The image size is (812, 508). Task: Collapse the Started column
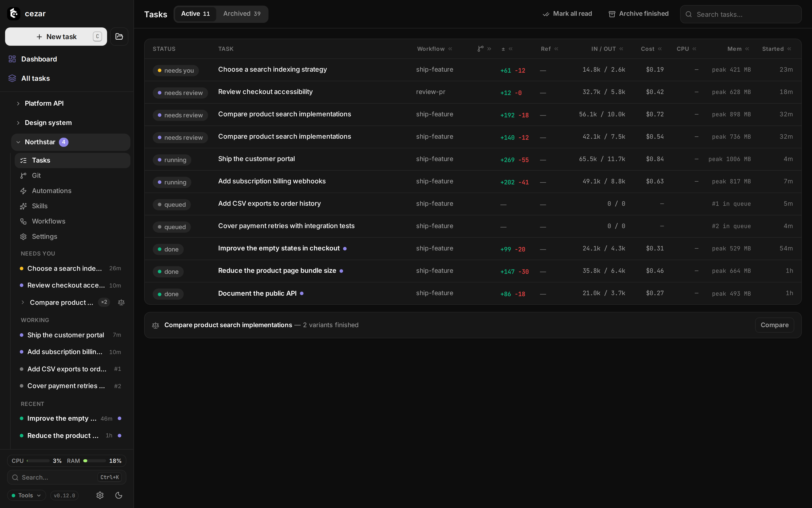point(789,49)
